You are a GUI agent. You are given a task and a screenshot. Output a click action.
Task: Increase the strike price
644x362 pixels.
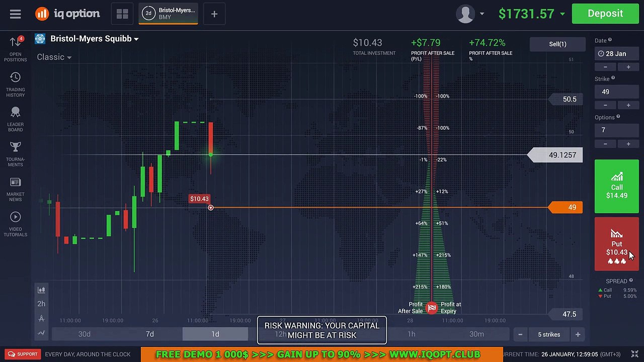(628, 105)
